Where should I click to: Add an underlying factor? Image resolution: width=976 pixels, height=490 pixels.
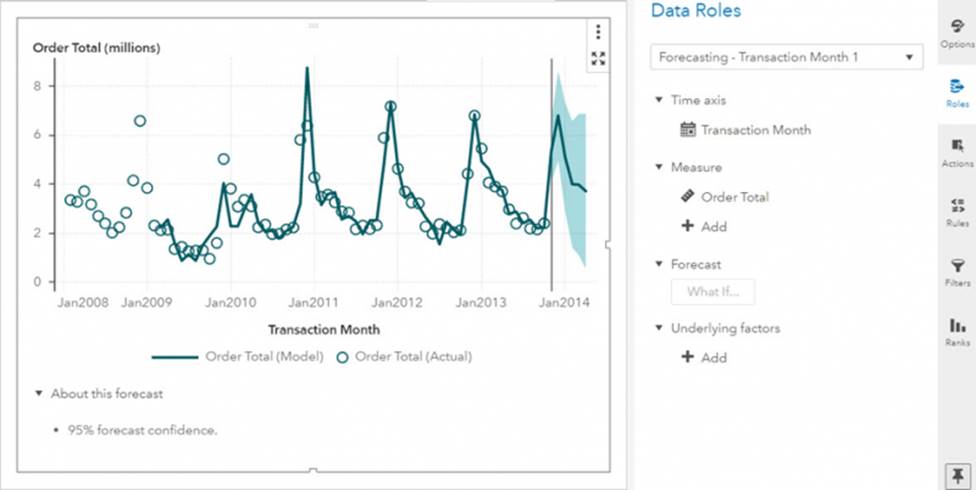704,357
